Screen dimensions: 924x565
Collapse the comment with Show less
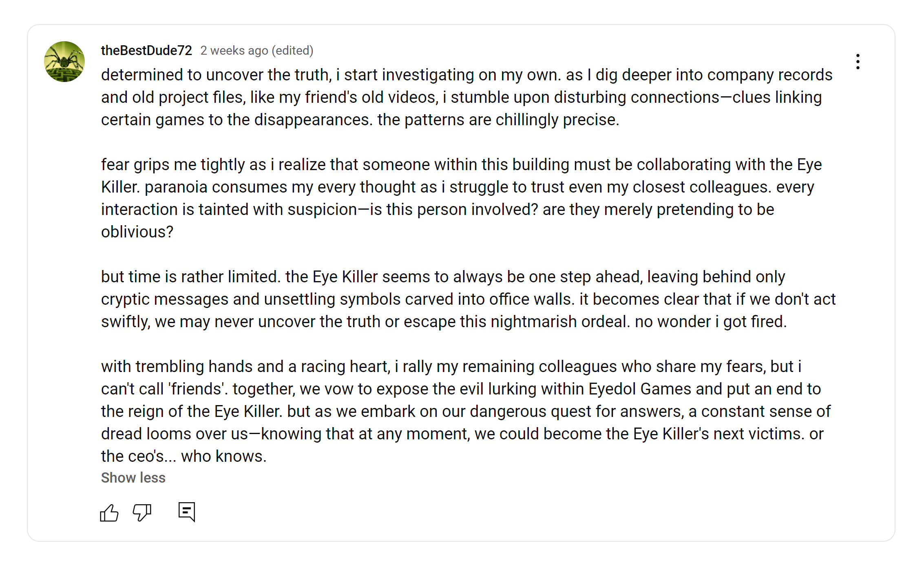[133, 478]
